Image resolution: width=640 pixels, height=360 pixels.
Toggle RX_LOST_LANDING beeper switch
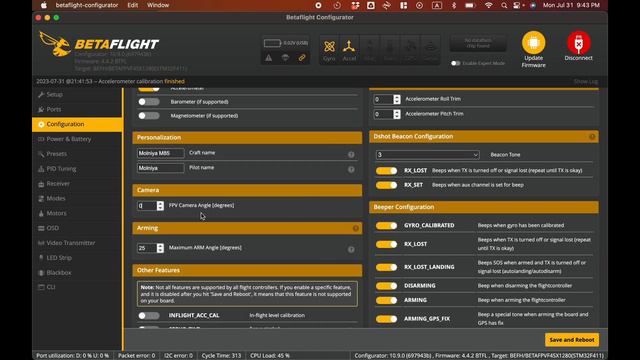[x=386, y=267]
